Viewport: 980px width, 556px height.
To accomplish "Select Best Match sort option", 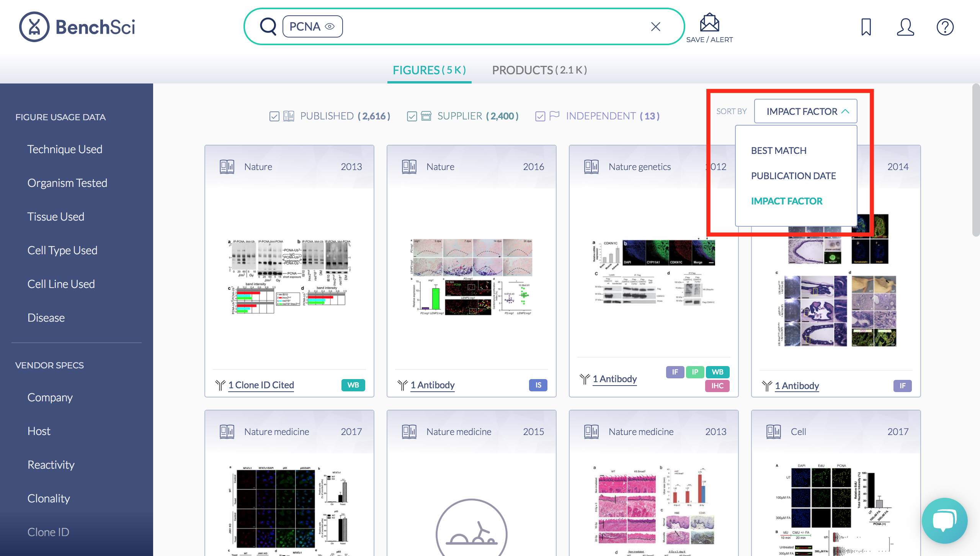I will pos(779,150).
